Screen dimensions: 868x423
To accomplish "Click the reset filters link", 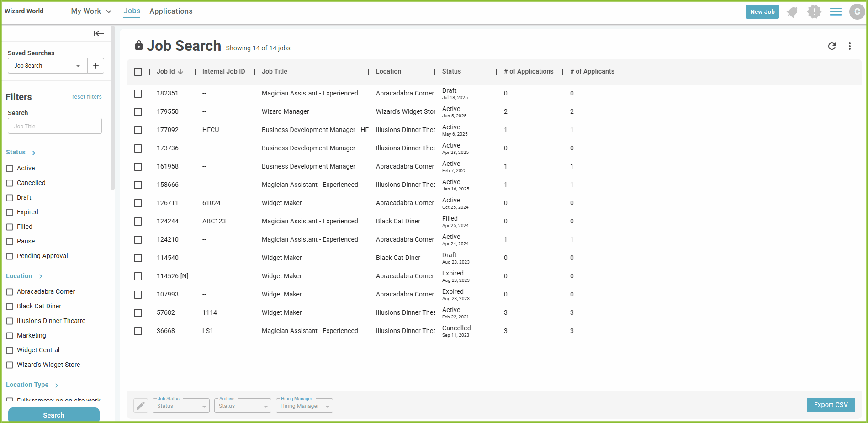I will point(87,96).
